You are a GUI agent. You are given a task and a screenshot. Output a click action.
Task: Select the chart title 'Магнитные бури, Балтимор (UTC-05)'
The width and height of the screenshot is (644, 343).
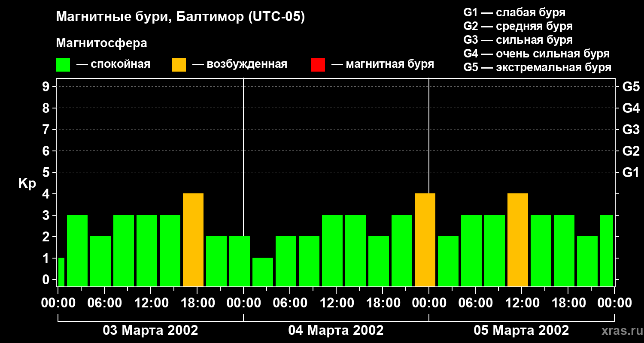point(180,17)
